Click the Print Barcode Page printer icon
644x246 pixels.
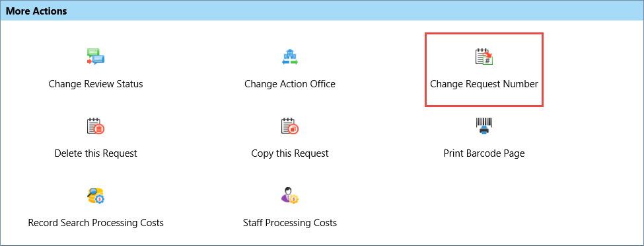[483, 126]
